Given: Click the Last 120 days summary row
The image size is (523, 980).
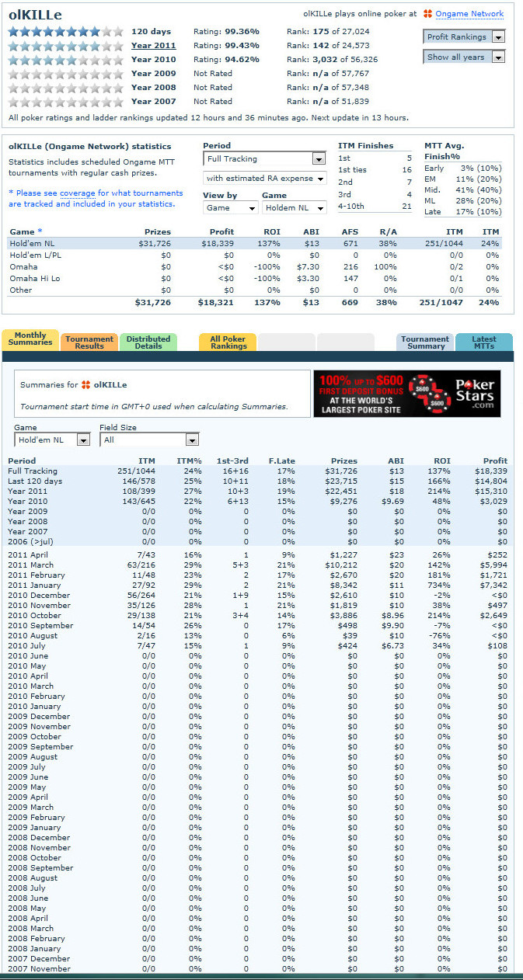Looking at the screenshot, I should [258, 481].
